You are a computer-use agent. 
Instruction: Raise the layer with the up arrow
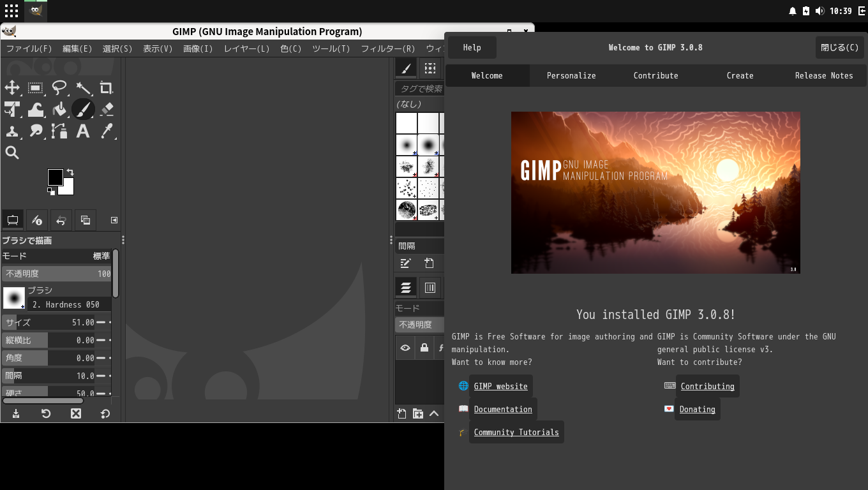pos(435,413)
